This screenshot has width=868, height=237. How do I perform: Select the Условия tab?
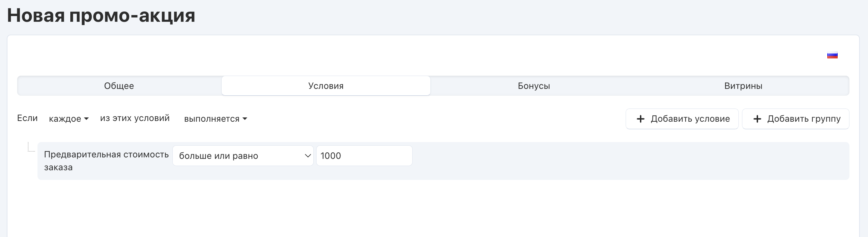tap(326, 86)
